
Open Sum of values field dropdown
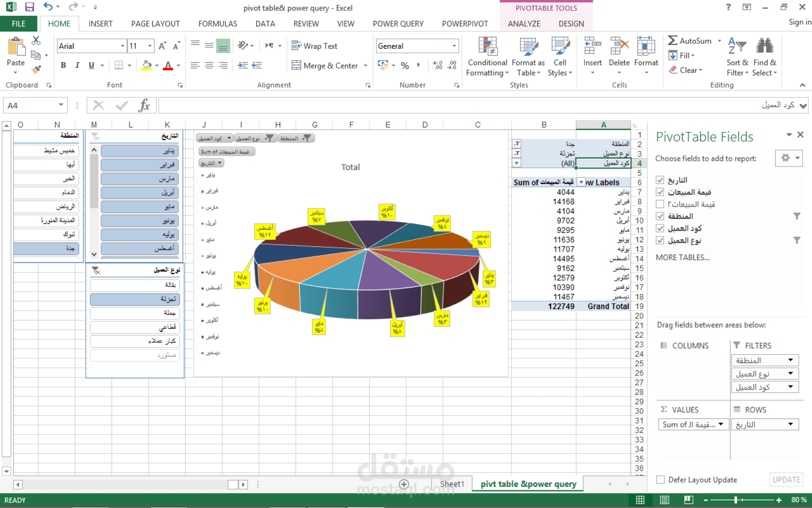[x=721, y=424]
